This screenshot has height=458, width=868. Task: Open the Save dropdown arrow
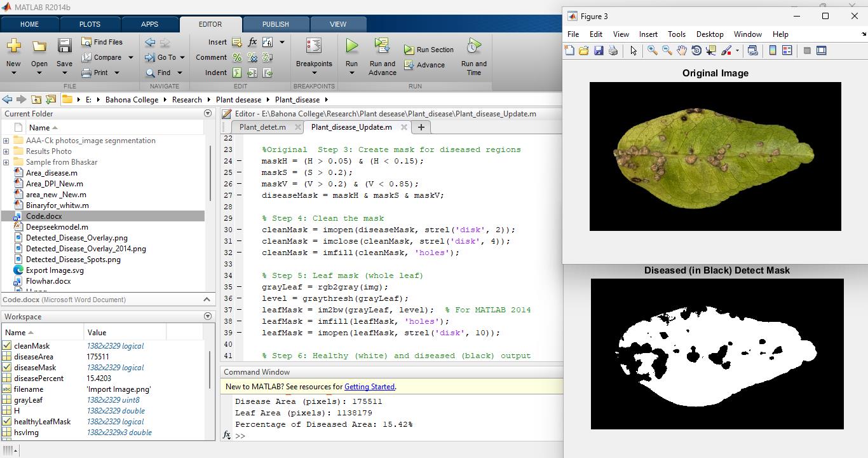64,73
